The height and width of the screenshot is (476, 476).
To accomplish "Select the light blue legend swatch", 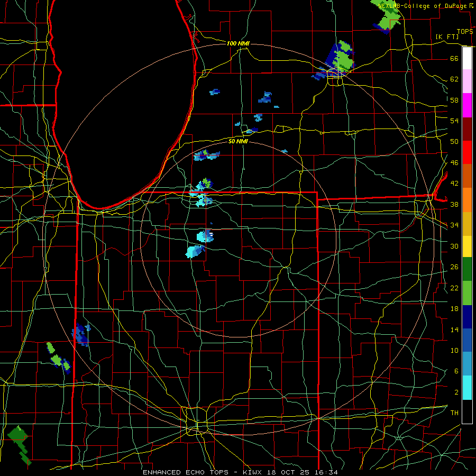I will point(467,364).
